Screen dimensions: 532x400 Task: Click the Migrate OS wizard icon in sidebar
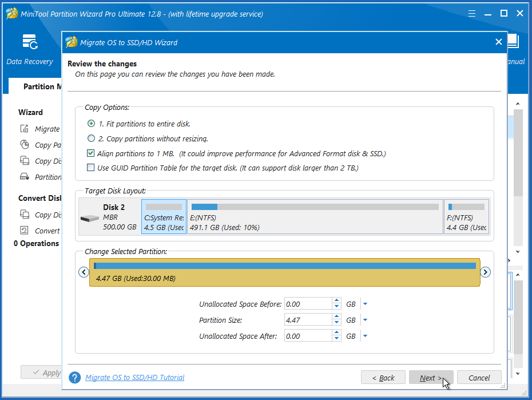coord(25,129)
